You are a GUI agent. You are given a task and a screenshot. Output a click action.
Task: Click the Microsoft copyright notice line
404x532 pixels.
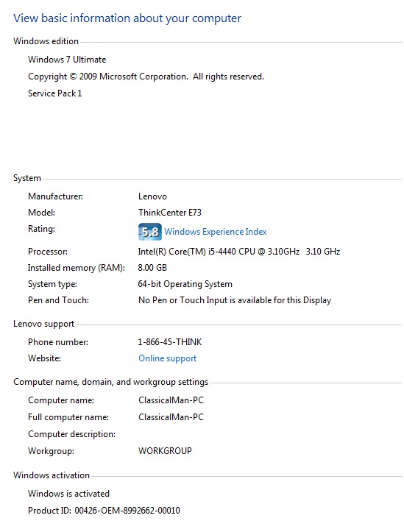pyautogui.click(x=146, y=77)
